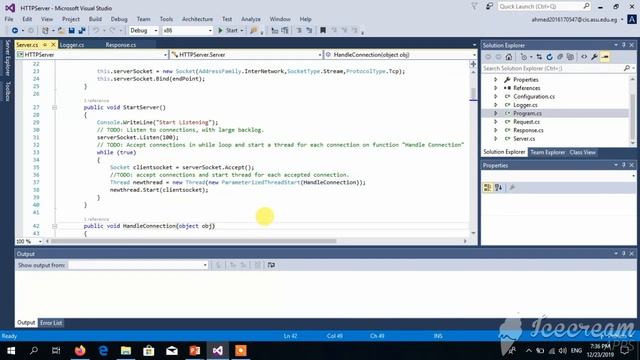Select Server.cs in Solution Explorer
This screenshot has width=640, height=360.
click(x=524, y=139)
